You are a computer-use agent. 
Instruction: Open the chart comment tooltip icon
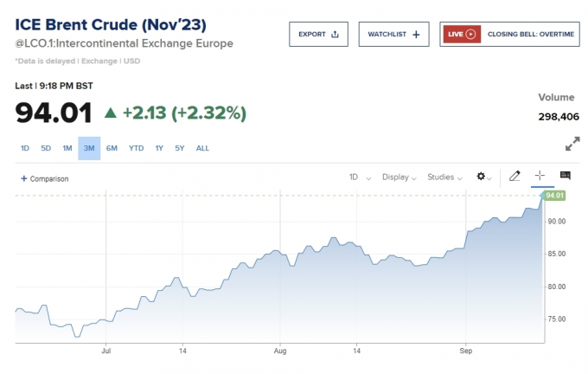point(566,177)
